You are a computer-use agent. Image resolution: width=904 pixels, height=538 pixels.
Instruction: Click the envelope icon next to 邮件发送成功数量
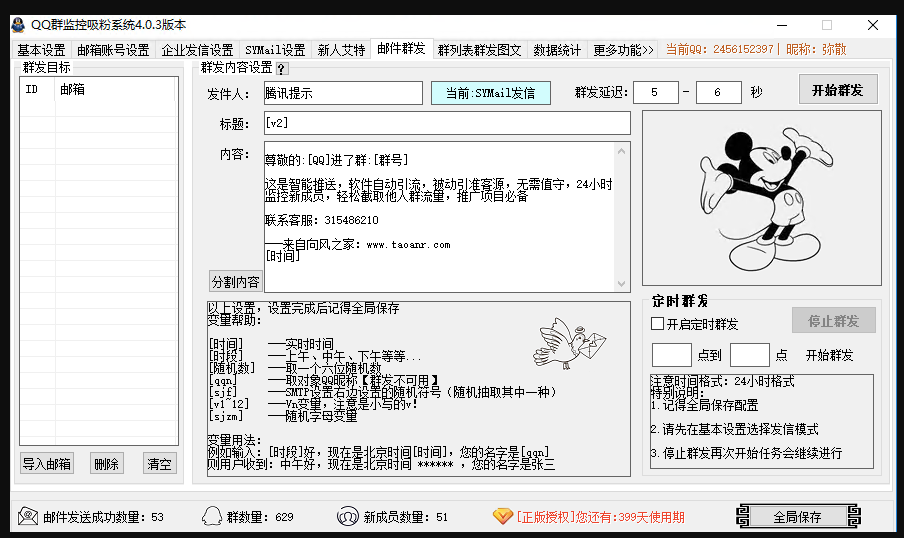(x=28, y=516)
